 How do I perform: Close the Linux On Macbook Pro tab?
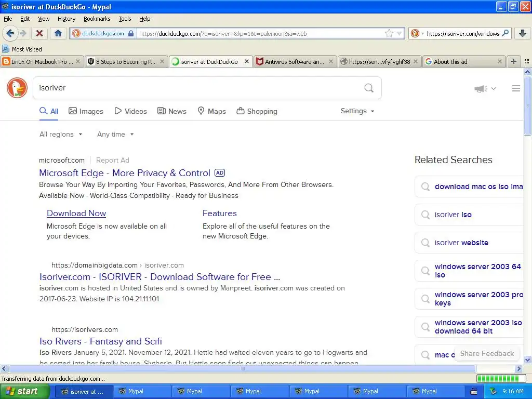pos(78,61)
